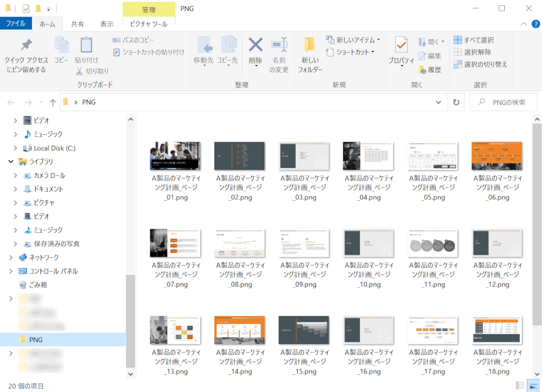Click the refresh button beside address bar

[456, 102]
